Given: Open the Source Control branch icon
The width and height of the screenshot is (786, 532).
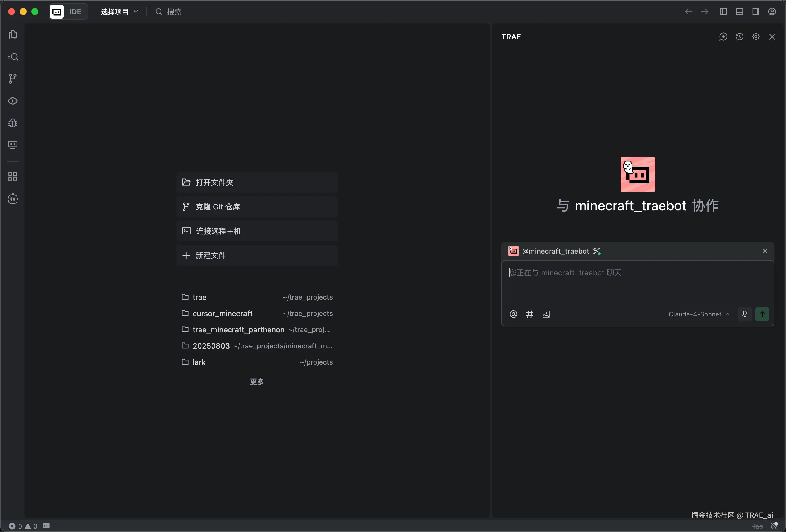Looking at the screenshot, I should [13, 79].
